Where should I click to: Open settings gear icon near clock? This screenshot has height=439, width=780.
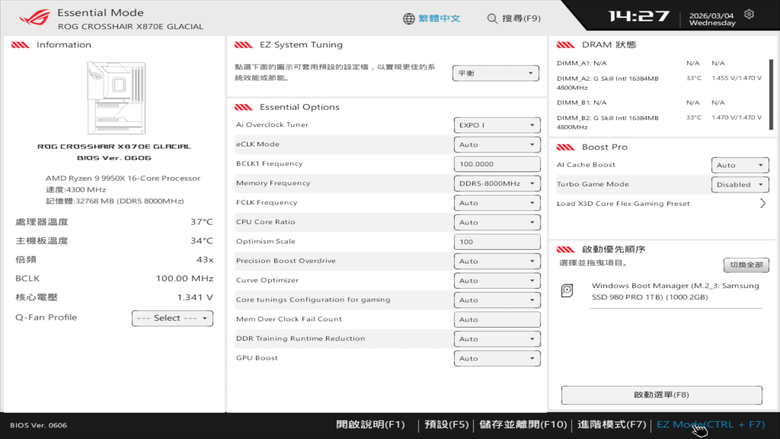point(749,14)
